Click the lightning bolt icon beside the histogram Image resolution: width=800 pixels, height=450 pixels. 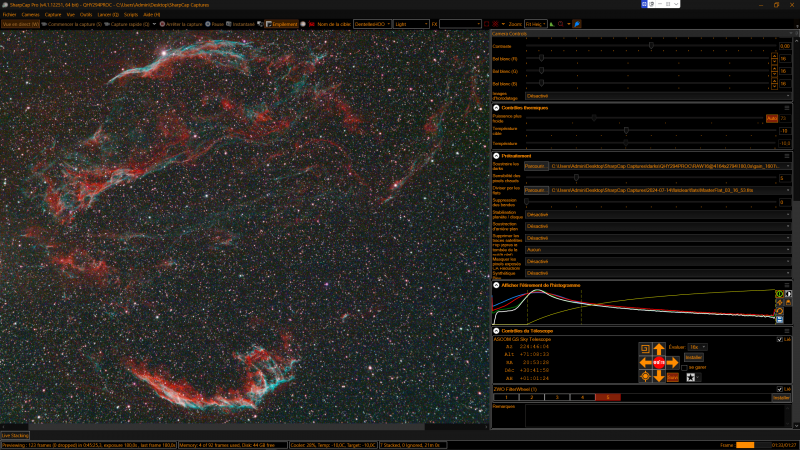[779, 303]
